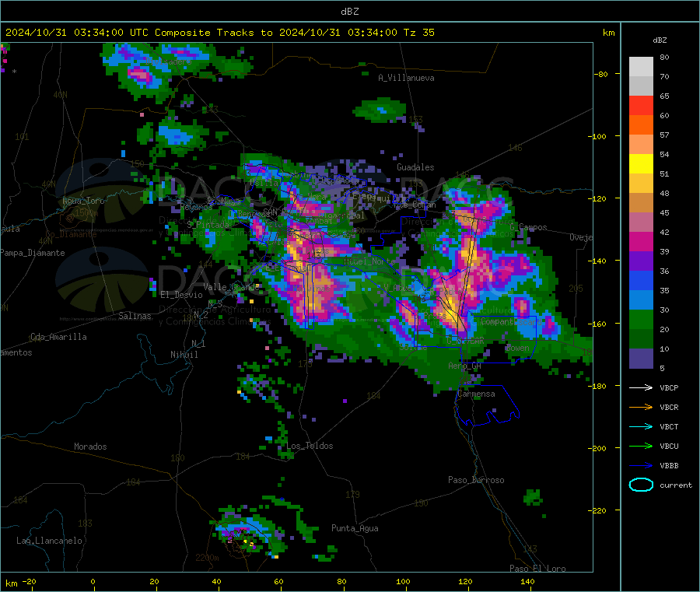Pick the light blue swatch in dBZ legend
Viewport: 700px width, 592px height.
click(x=641, y=300)
